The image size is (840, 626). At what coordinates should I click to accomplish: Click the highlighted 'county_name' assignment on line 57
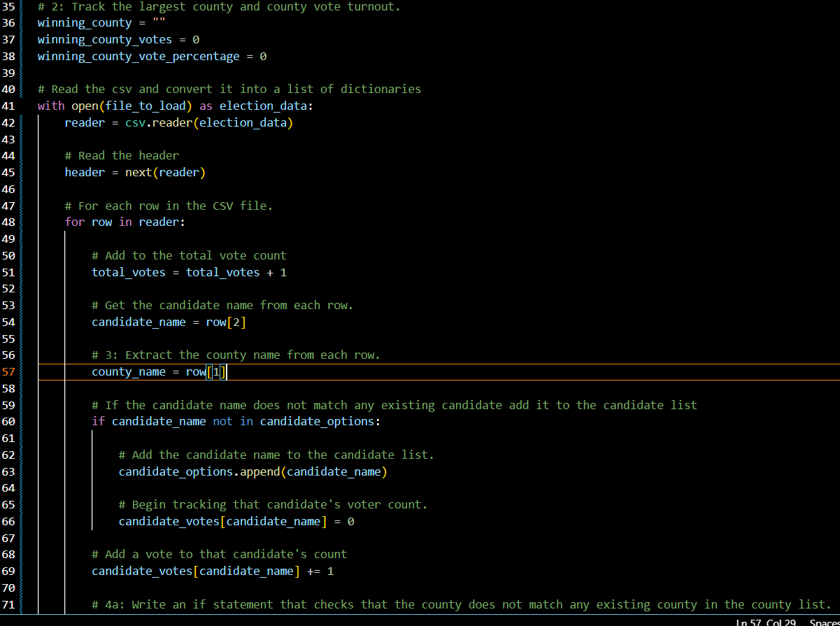pos(129,371)
